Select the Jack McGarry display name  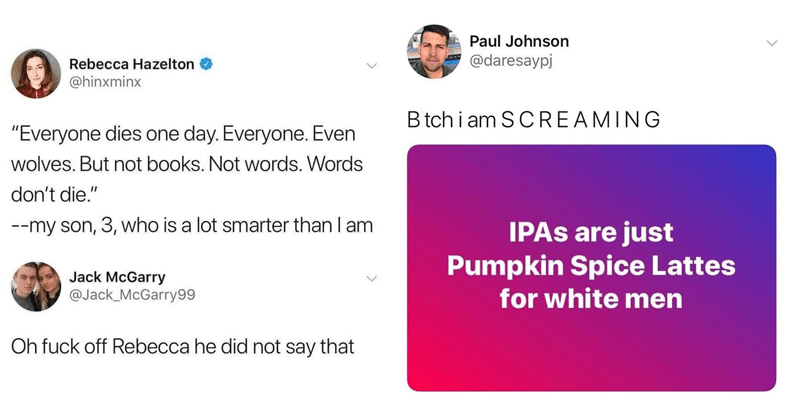coord(117,277)
